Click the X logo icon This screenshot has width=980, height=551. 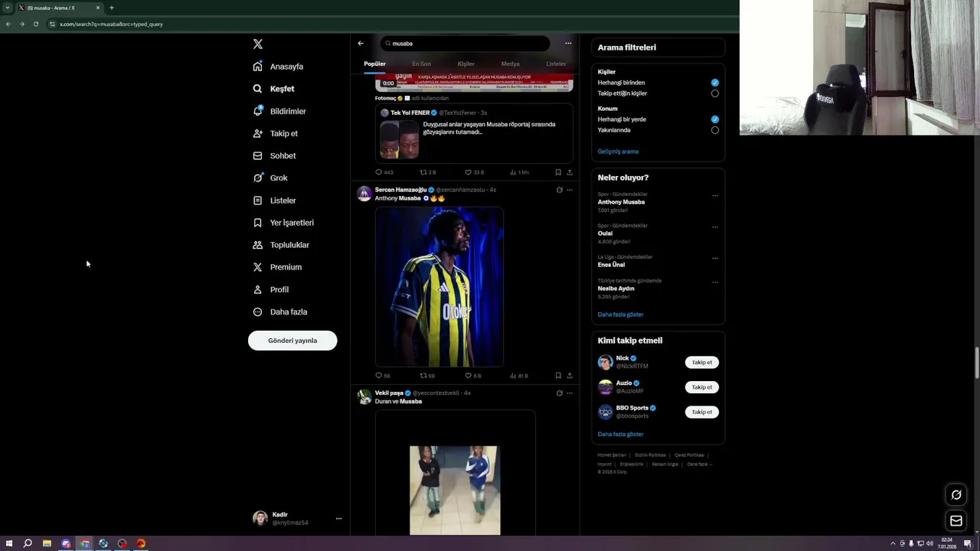pyautogui.click(x=258, y=44)
